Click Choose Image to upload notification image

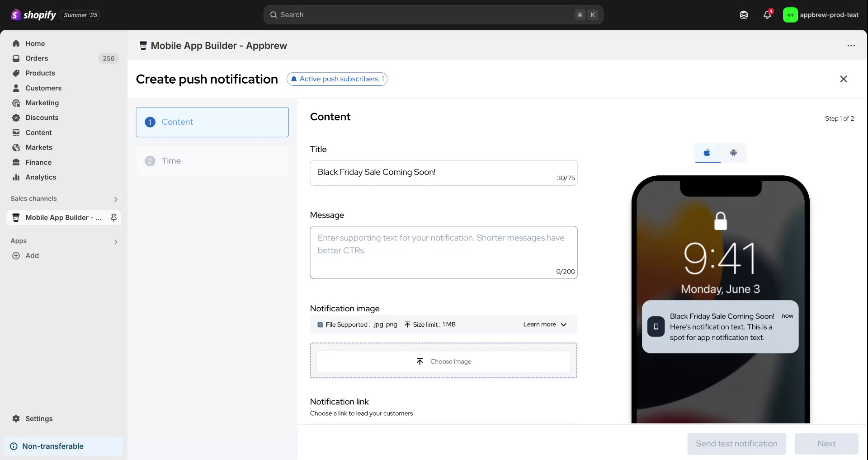(443, 361)
